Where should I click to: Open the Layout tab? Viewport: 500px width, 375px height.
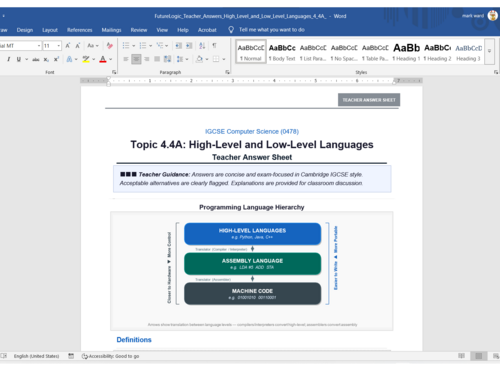click(50, 30)
